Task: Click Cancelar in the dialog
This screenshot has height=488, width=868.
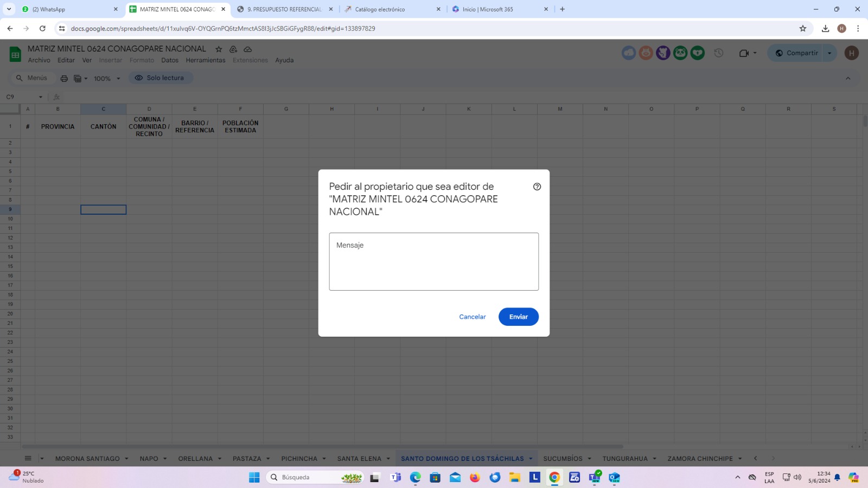Action: (x=472, y=317)
